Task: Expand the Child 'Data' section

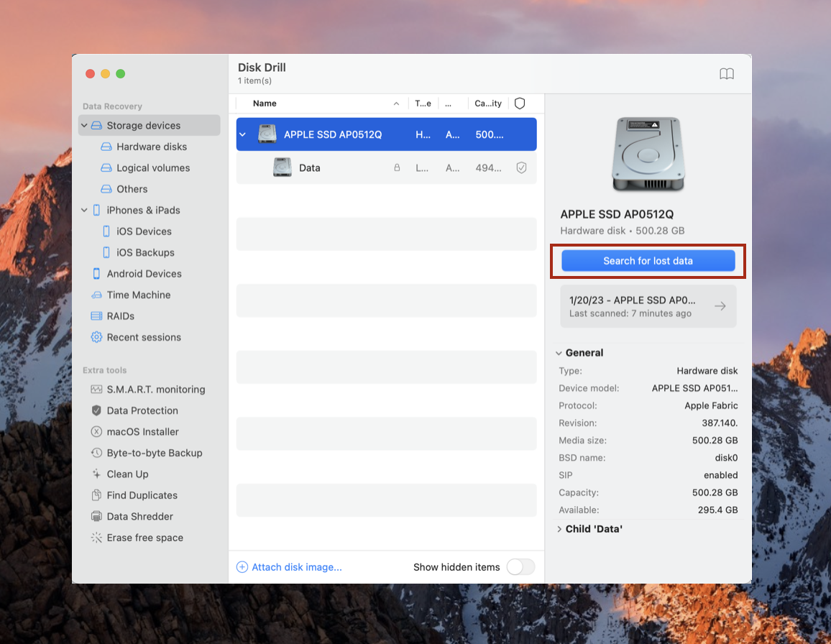Action: [x=559, y=529]
